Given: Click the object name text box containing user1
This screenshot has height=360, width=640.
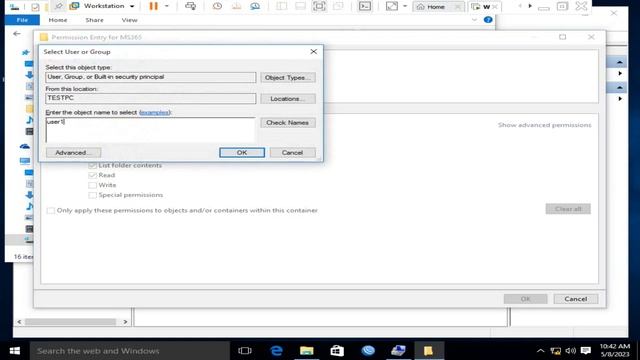Looking at the screenshot, I should point(151,129).
